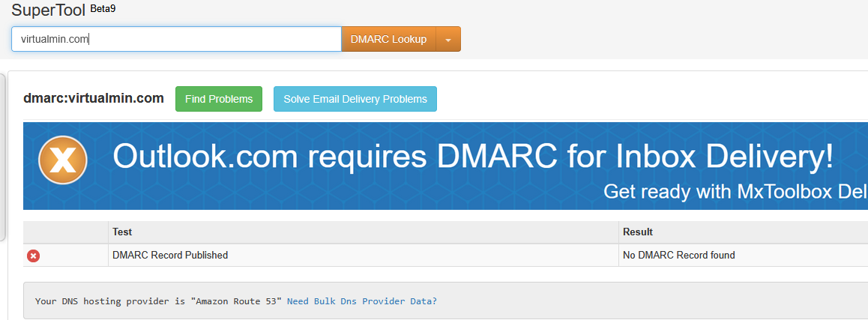Run the DMARC Lookup button
The width and height of the screenshot is (868, 320).
point(388,40)
